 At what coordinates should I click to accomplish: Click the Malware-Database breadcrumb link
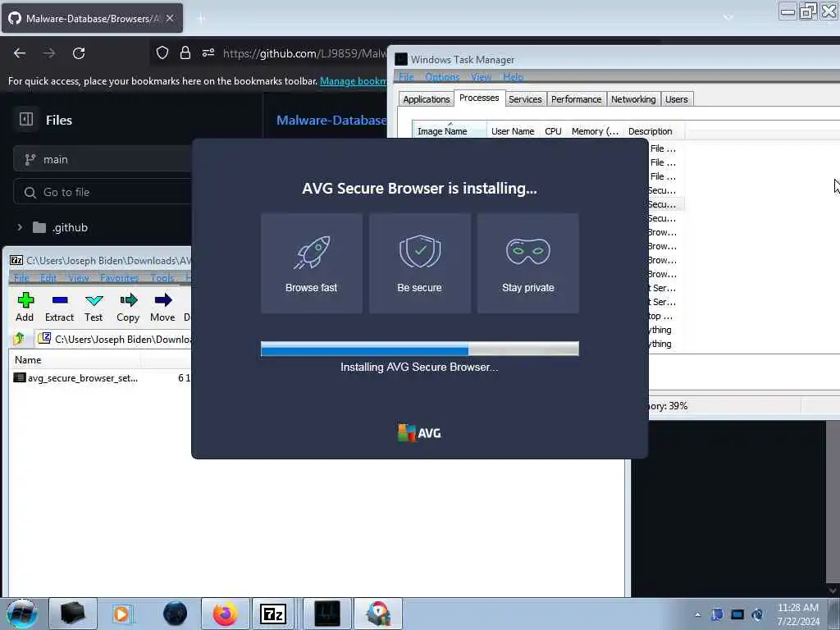331,121
